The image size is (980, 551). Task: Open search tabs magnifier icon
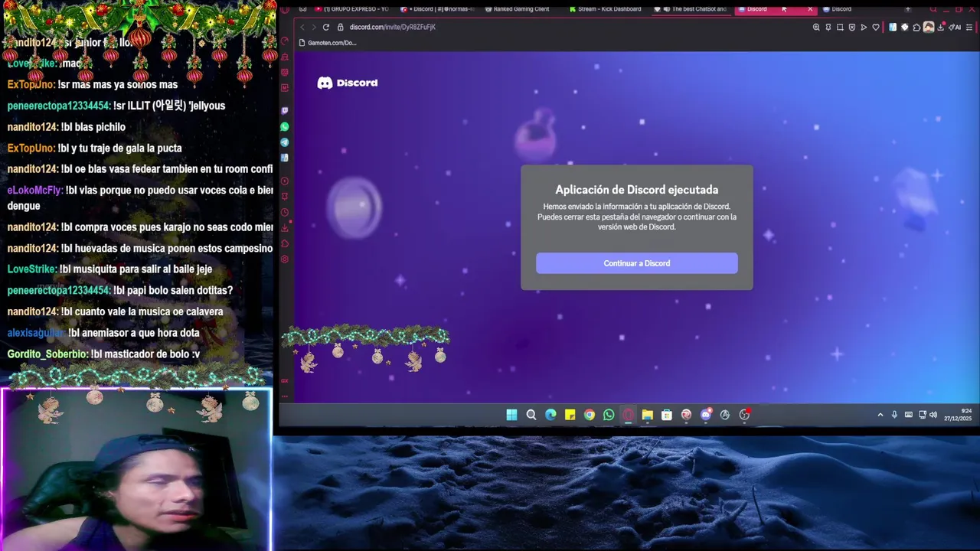[933, 9]
